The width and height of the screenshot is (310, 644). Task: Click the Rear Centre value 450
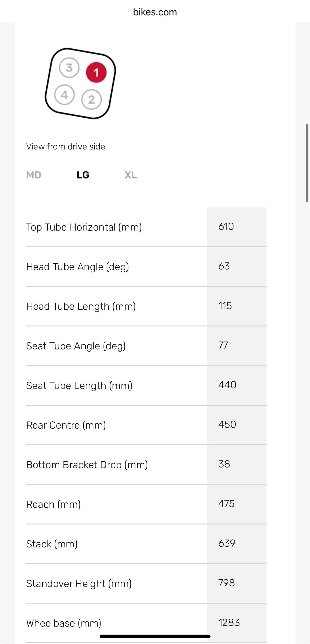pyautogui.click(x=227, y=424)
